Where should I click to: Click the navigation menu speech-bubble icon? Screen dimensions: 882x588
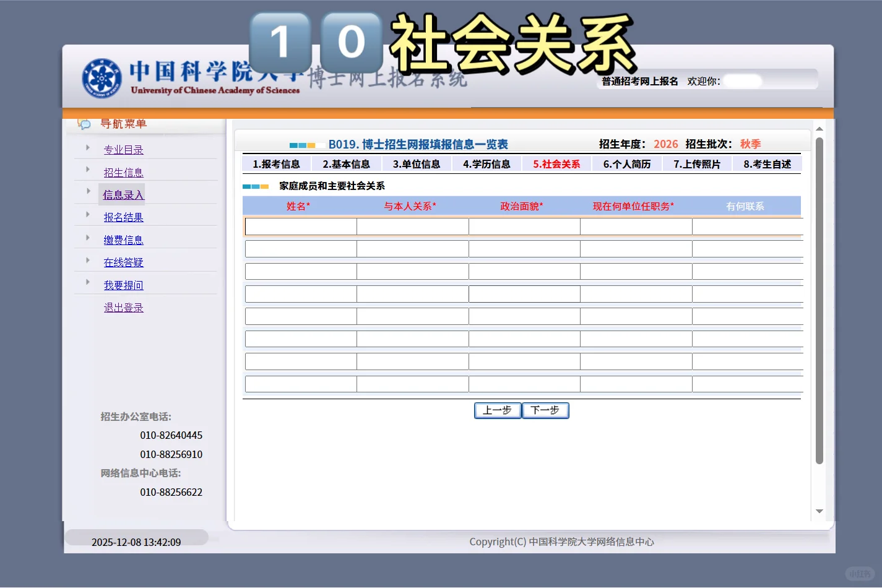click(x=84, y=124)
